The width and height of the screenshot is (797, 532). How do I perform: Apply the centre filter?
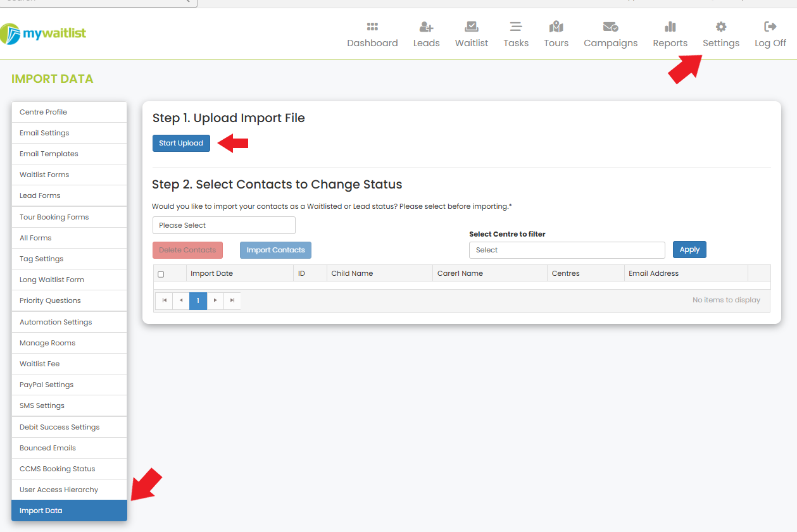689,249
